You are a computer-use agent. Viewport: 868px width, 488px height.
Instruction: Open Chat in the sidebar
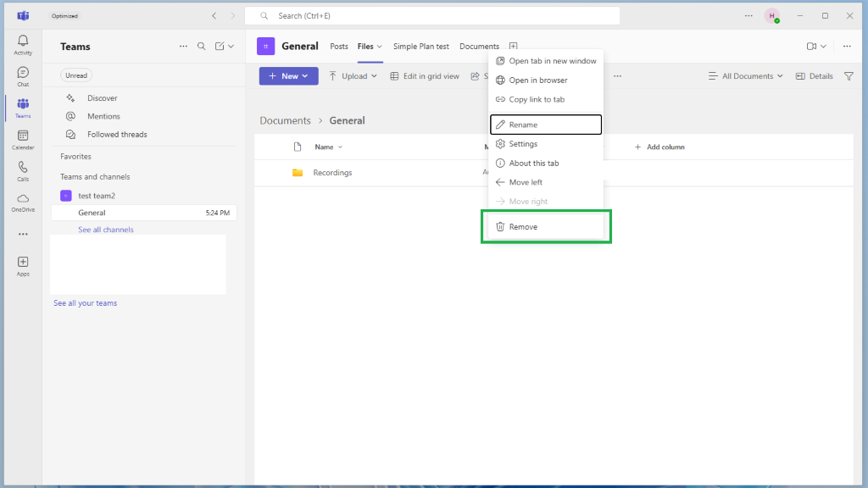point(23,76)
